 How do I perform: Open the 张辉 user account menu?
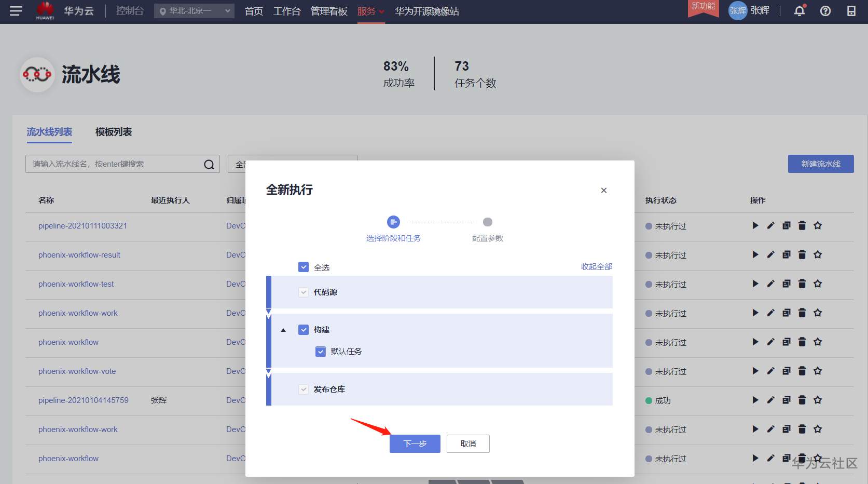(749, 10)
